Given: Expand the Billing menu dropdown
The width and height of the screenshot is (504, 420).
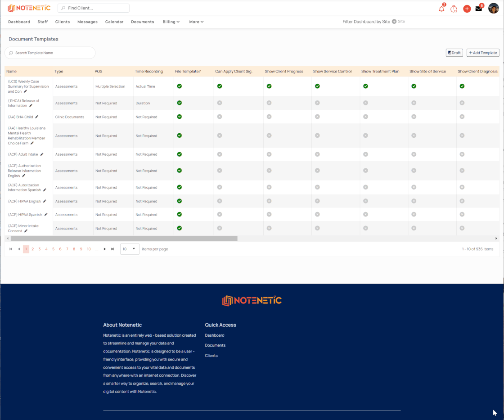Looking at the screenshot, I should tap(171, 22).
